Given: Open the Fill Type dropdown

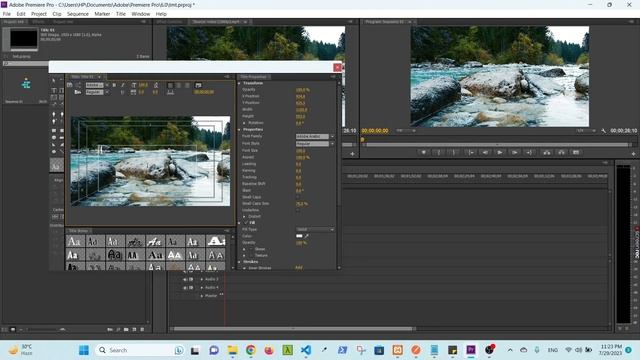Looking at the screenshot, I should (x=315, y=229).
